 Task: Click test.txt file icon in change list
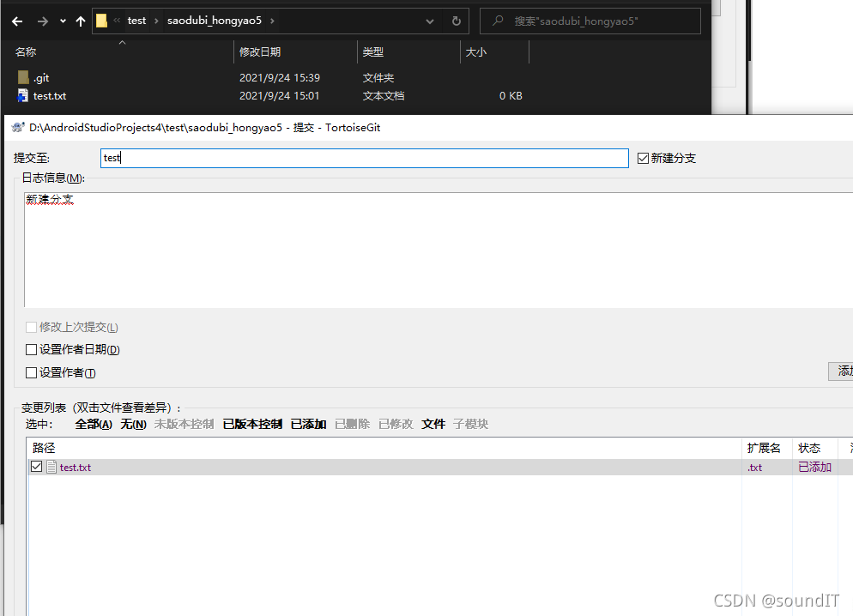point(51,467)
